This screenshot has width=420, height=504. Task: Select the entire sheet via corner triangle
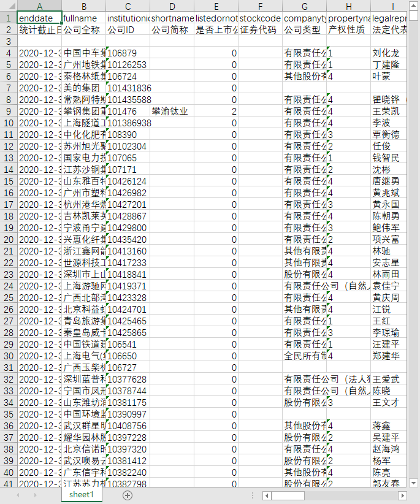(9, 6)
